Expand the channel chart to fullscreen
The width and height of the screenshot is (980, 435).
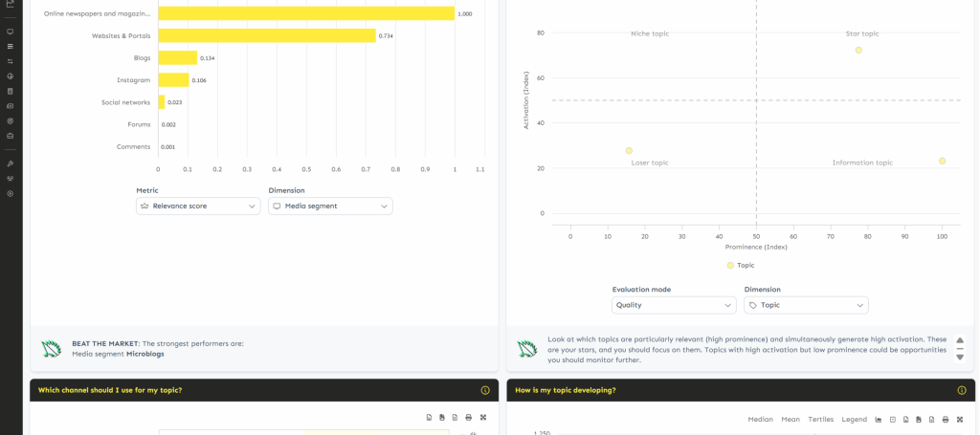[483, 417]
